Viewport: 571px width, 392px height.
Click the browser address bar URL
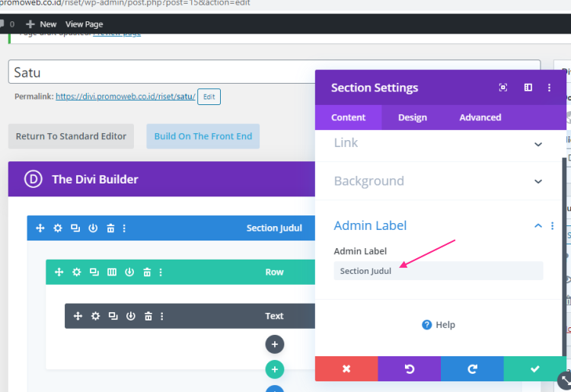(125, 3)
